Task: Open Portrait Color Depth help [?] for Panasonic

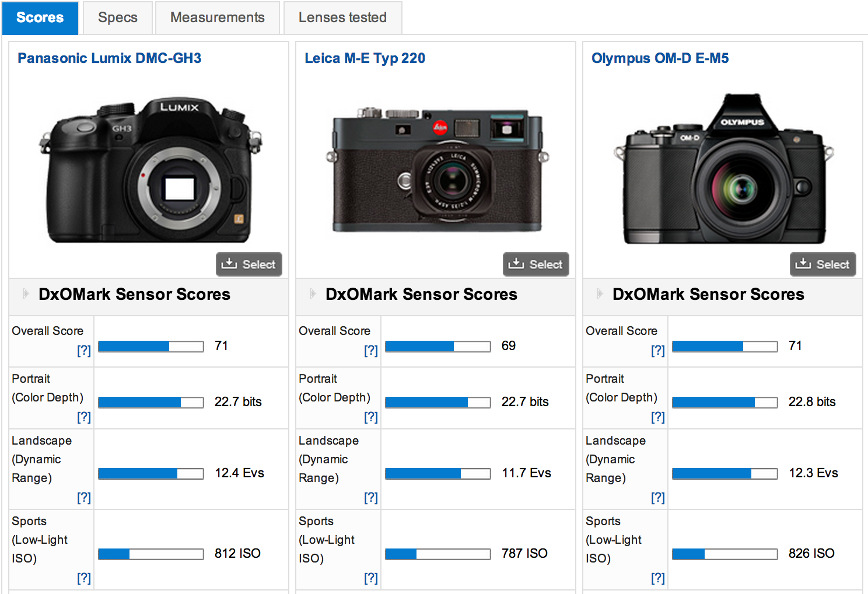Action: (x=84, y=417)
